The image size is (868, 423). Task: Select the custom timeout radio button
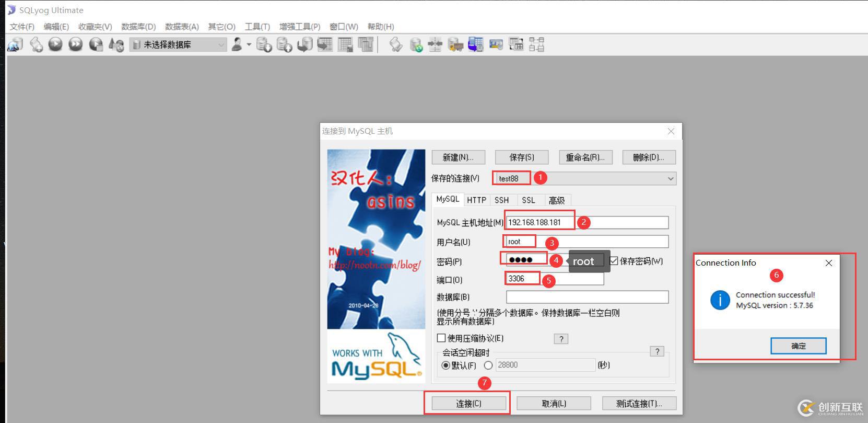coord(488,365)
